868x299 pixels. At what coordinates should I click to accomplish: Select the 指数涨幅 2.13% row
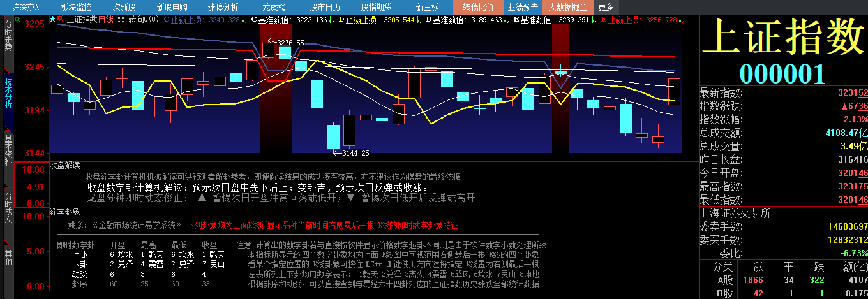point(783,119)
